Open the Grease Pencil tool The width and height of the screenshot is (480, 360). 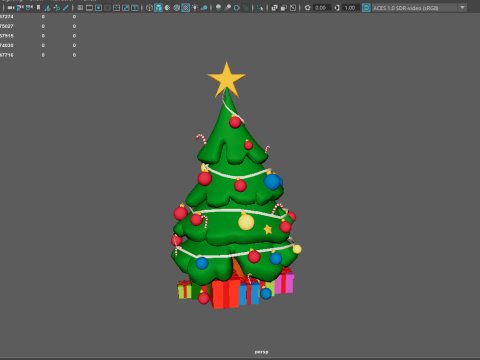[66, 8]
